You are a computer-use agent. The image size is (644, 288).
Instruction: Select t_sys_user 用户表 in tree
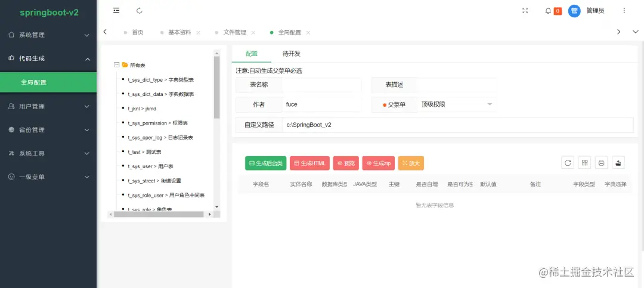pyautogui.click(x=150, y=166)
